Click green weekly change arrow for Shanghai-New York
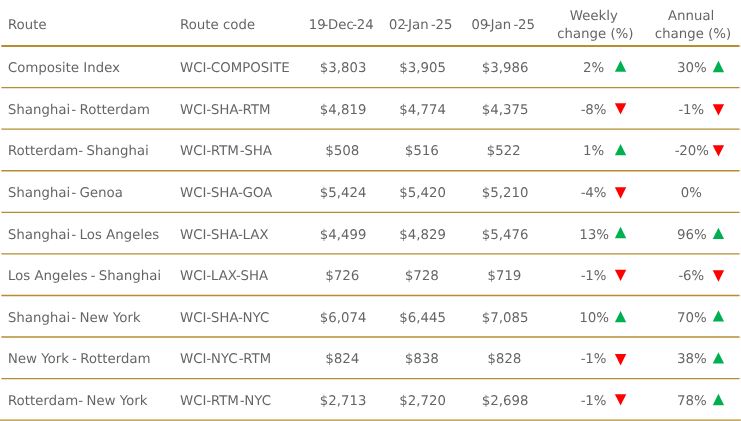Image resolution: width=741 pixels, height=421 pixels. coord(620,317)
